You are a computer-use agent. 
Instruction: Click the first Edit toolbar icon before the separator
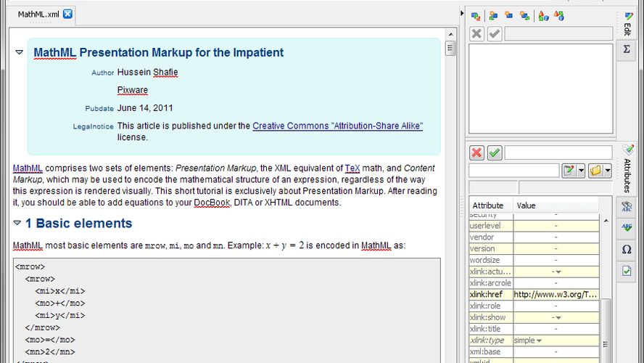[476, 16]
